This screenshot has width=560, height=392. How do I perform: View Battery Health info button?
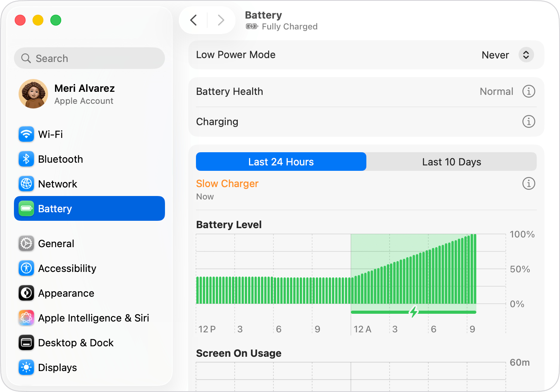click(529, 91)
